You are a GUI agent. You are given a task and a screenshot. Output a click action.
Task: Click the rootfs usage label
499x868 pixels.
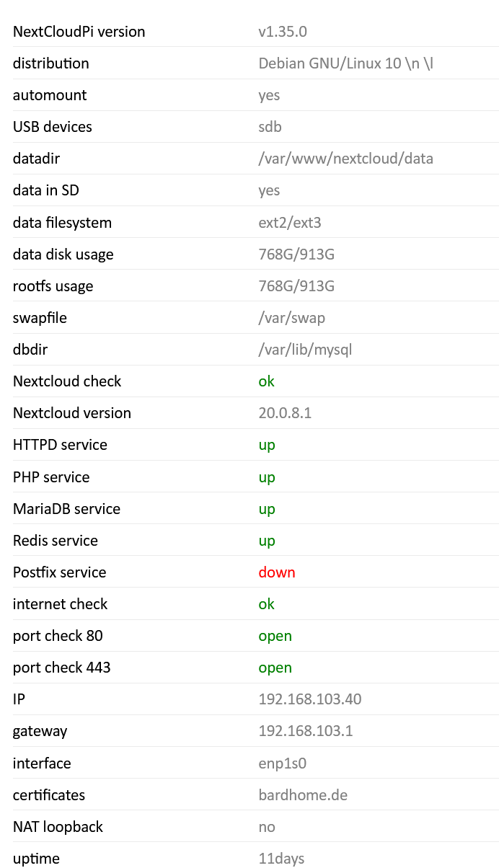[x=53, y=286]
